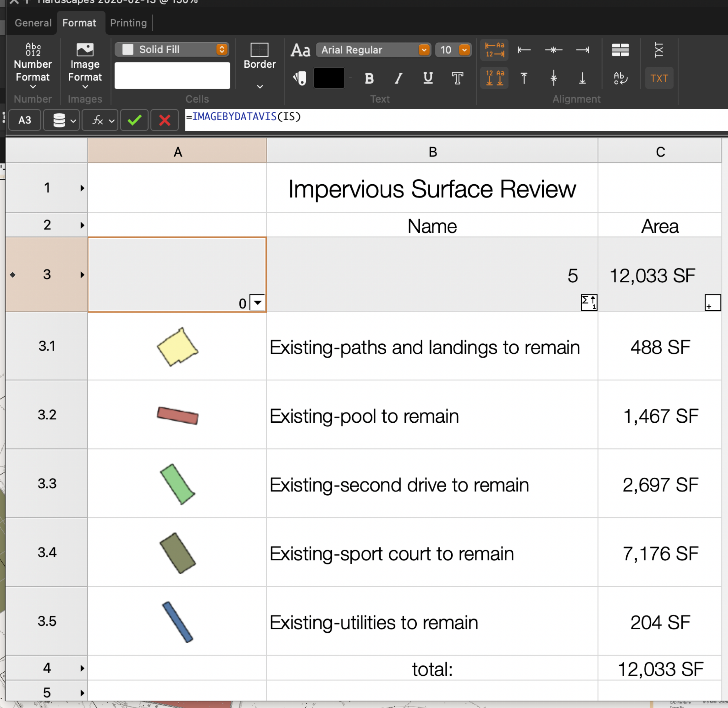Open the Solid Fill dropdown

pos(172,50)
